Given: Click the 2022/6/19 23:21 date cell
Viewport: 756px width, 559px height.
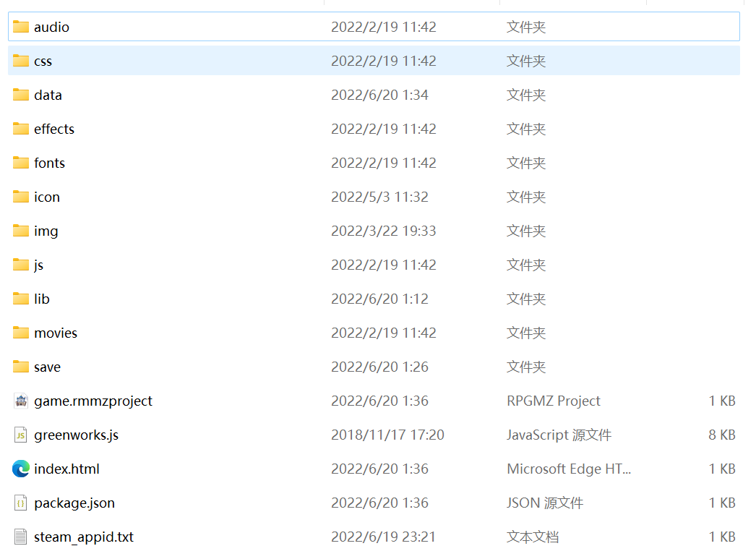Looking at the screenshot, I should 383,537.
